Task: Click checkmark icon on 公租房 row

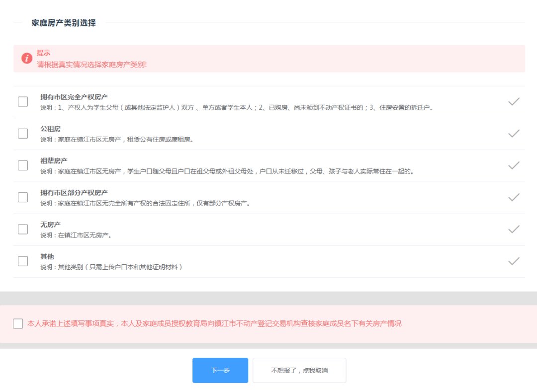Action: pyautogui.click(x=514, y=134)
